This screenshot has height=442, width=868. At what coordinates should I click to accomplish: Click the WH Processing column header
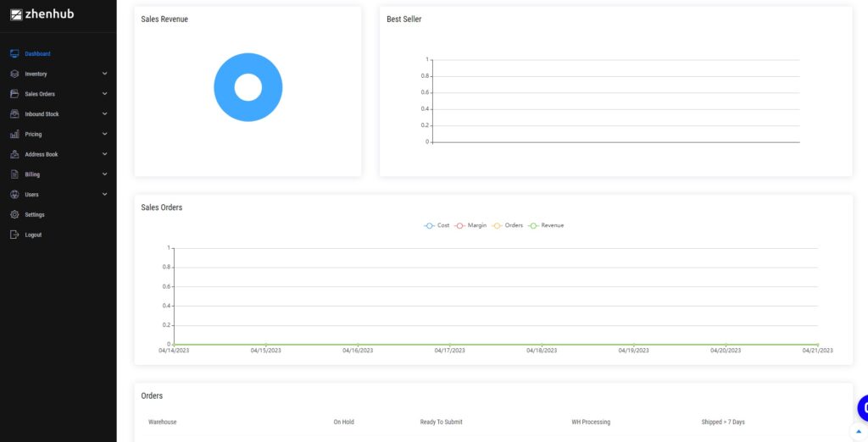pyautogui.click(x=591, y=422)
